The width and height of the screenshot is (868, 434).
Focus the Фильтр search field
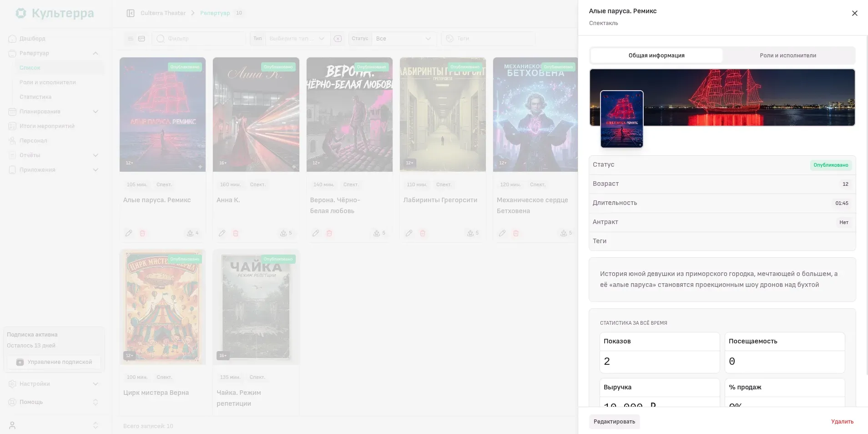coord(199,39)
